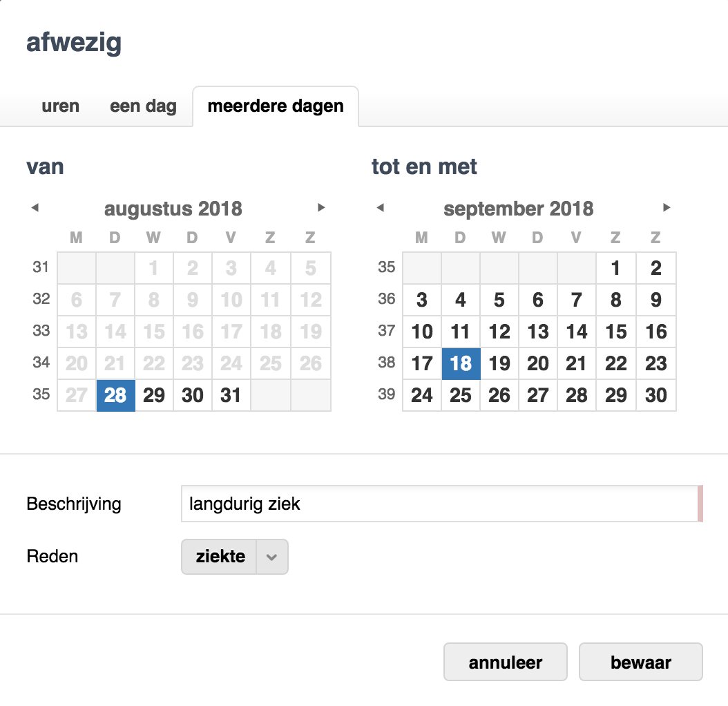Image resolution: width=728 pixels, height=706 pixels.
Task: Go to previous month in 'tot en met' calendar
Action: [x=380, y=207]
